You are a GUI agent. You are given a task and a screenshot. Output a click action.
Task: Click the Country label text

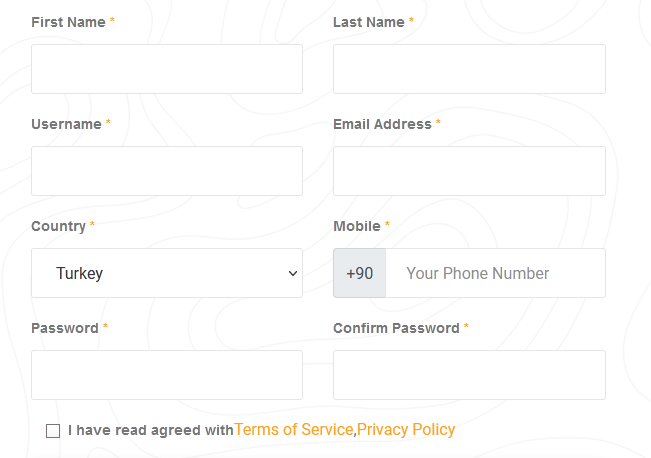(59, 226)
